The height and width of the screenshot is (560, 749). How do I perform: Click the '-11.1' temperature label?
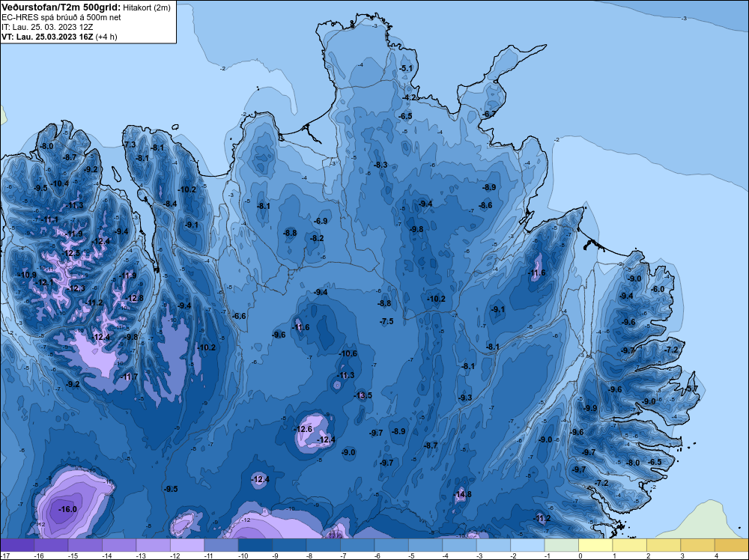(49, 219)
